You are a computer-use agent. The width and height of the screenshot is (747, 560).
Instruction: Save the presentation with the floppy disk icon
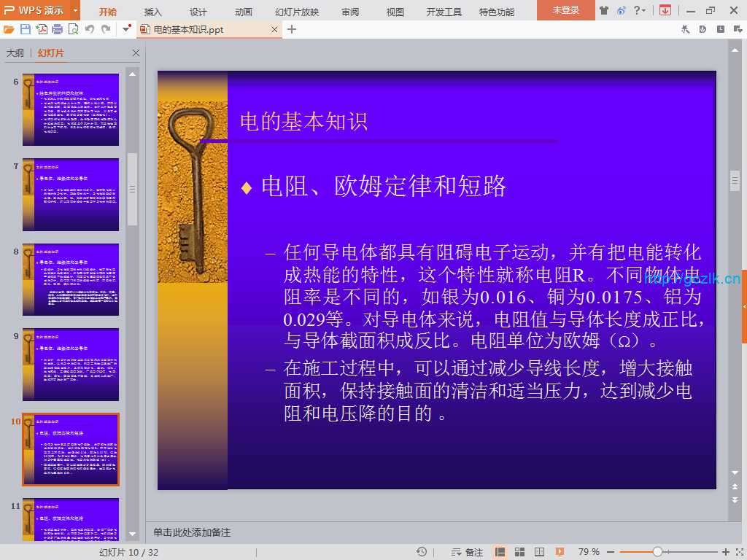(26, 29)
